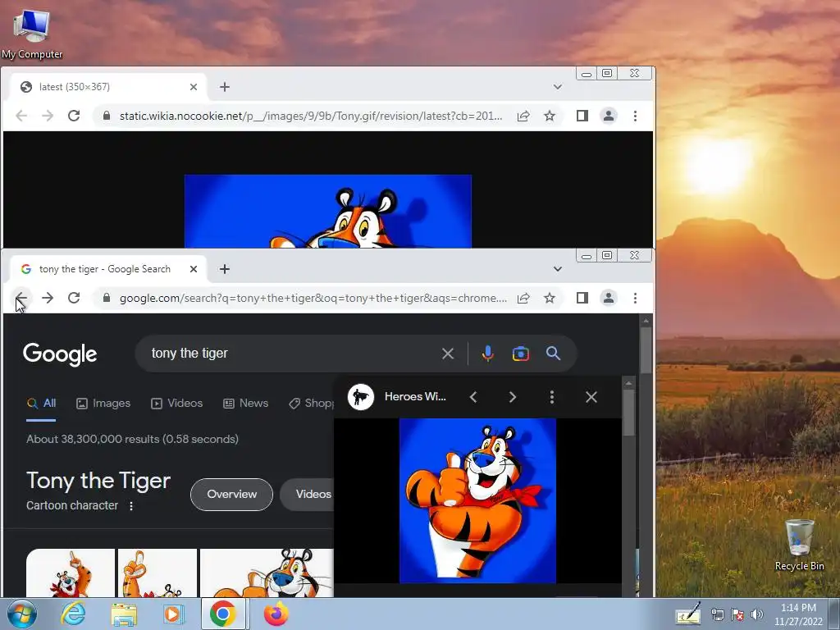Open volume control in system tray
This screenshot has height=630, width=840.
pos(756,614)
